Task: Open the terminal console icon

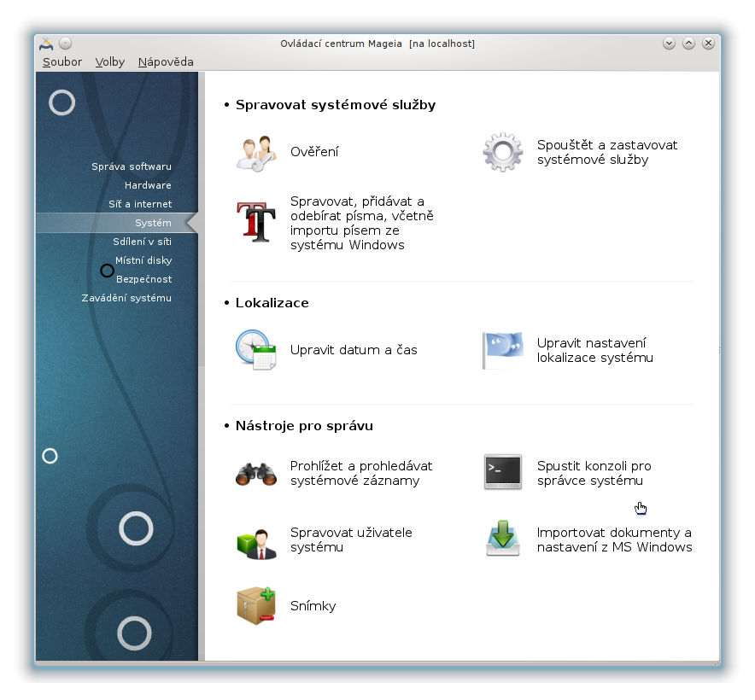Action: [503, 472]
